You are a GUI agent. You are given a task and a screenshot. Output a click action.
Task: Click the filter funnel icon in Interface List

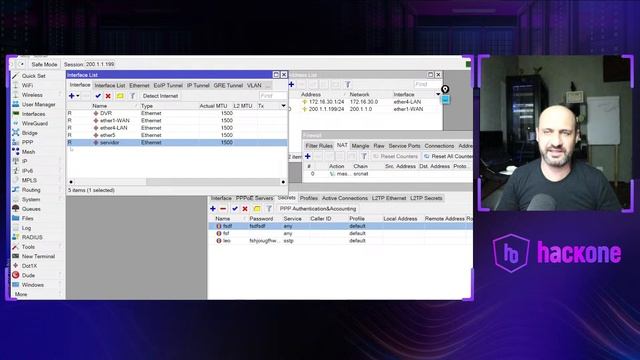coord(132,96)
